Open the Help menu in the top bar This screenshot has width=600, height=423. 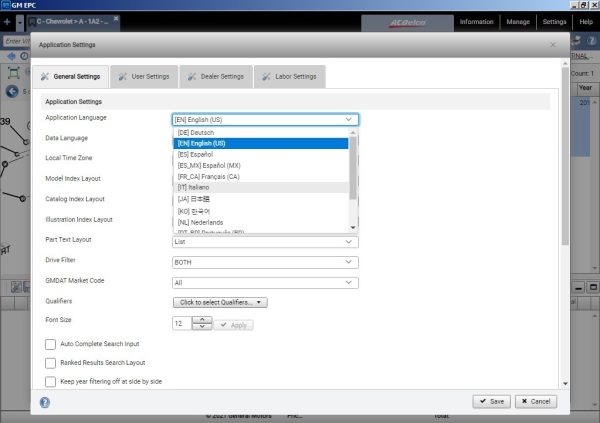[586, 22]
